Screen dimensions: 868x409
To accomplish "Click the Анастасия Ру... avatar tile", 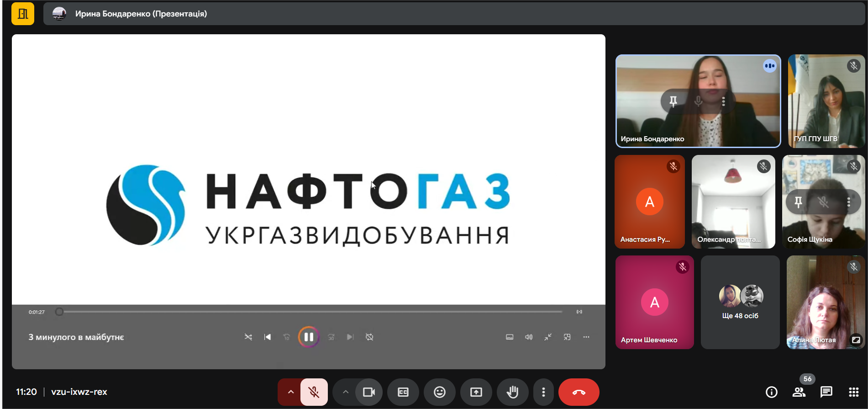I will click(650, 202).
